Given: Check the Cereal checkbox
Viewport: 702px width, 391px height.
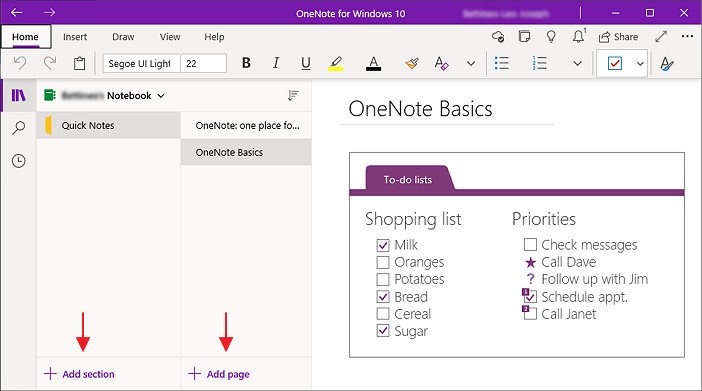Looking at the screenshot, I should point(383,314).
